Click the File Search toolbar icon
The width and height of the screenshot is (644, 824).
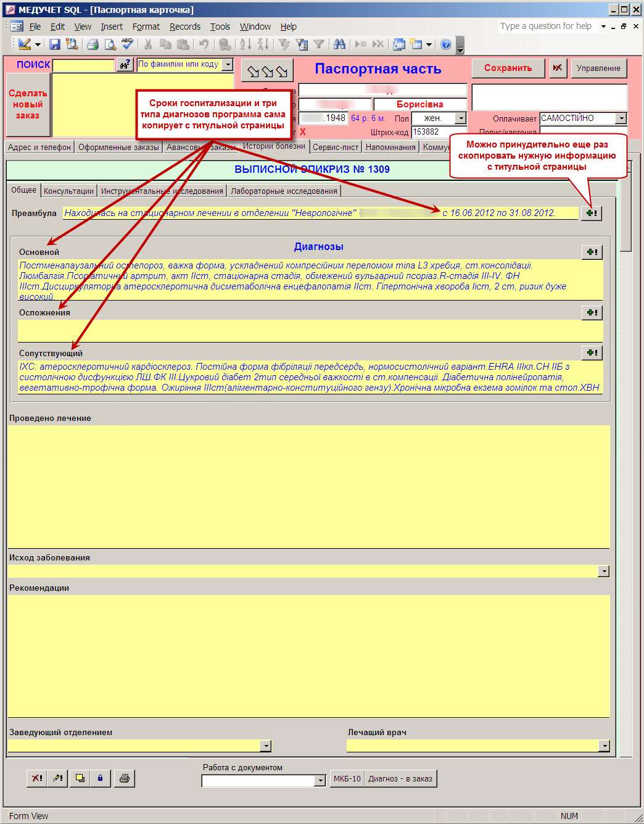click(72, 44)
